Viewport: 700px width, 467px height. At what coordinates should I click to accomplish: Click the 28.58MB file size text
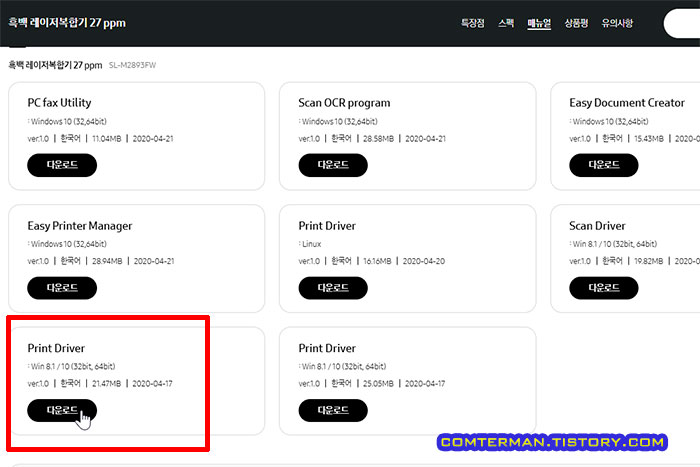[x=379, y=139]
